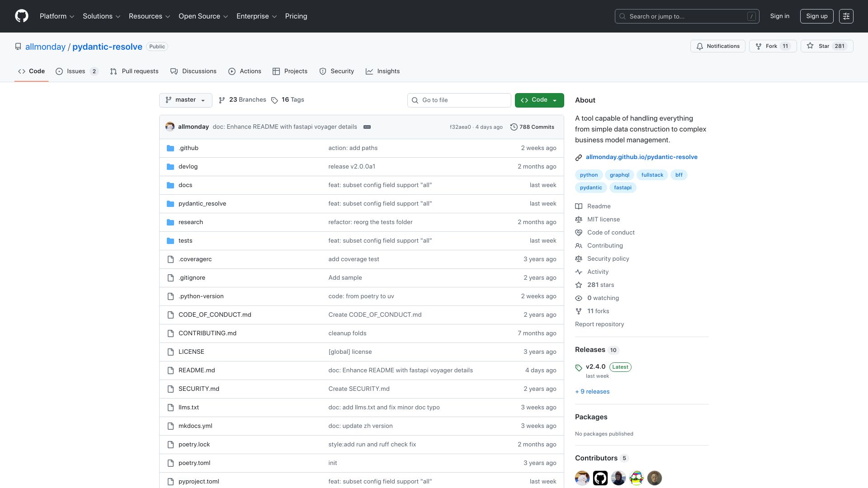Image resolution: width=868 pixels, height=488 pixels.
Task: Open the + 9 releases link
Action: pyautogui.click(x=592, y=392)
